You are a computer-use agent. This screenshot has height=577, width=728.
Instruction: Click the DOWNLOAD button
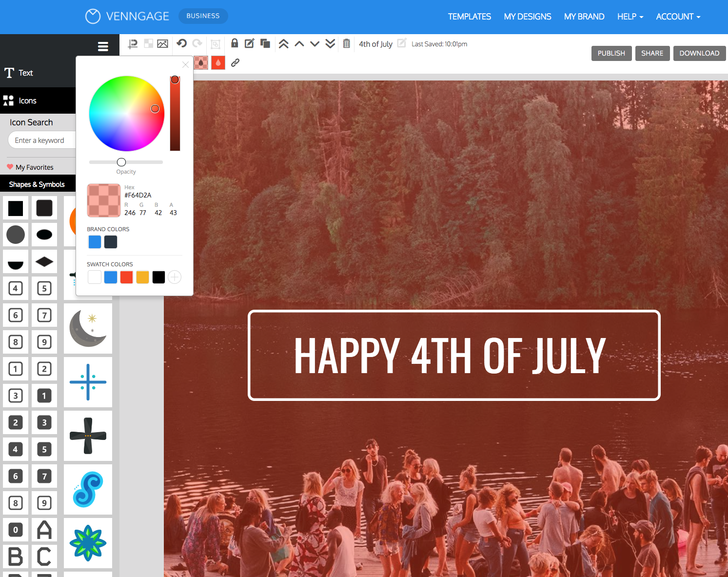pyautogui.click(x=699, y=53)
